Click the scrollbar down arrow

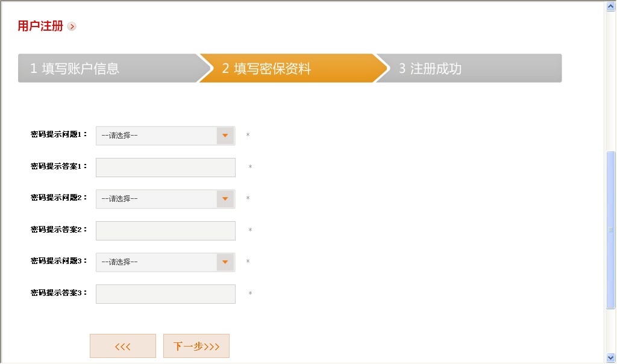[611, 357]
